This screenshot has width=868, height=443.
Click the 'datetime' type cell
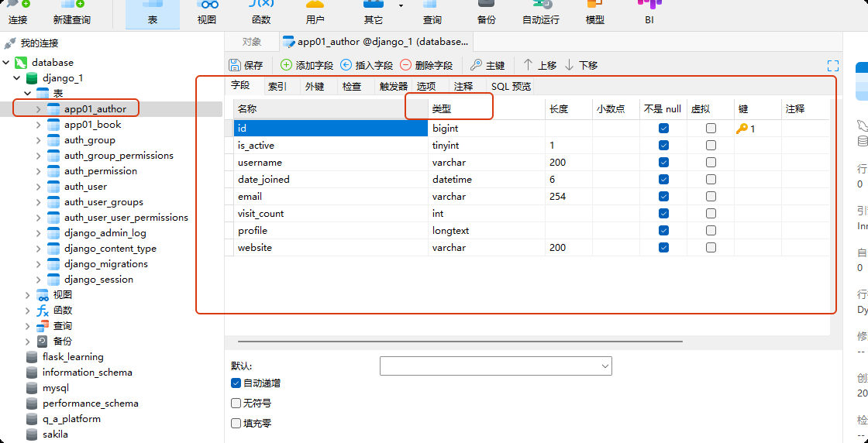[486, 180]
